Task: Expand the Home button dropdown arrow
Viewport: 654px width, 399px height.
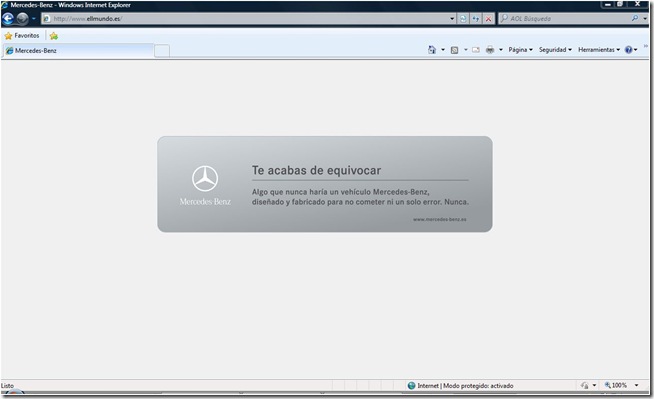Action: (x=443, y=50)
